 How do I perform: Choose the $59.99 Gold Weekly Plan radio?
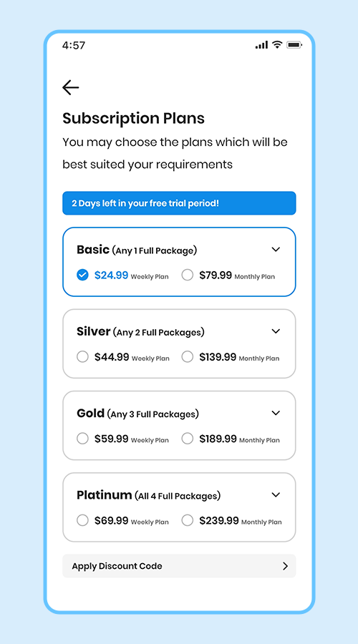(x=82, y=439)
